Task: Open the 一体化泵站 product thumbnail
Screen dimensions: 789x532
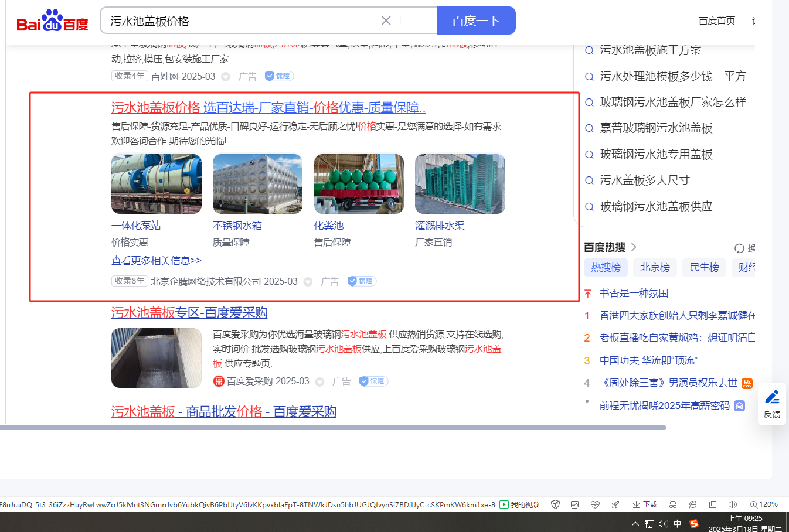Action: 157,184
